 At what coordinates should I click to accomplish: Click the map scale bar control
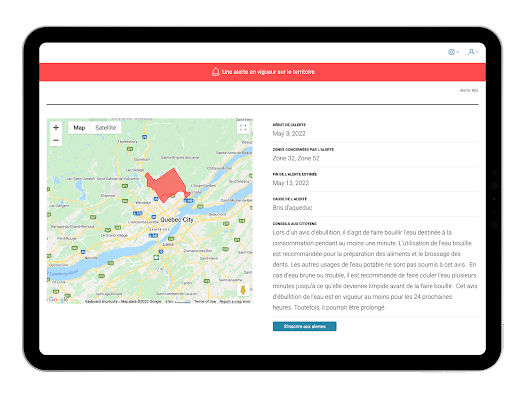coord(178,301)
